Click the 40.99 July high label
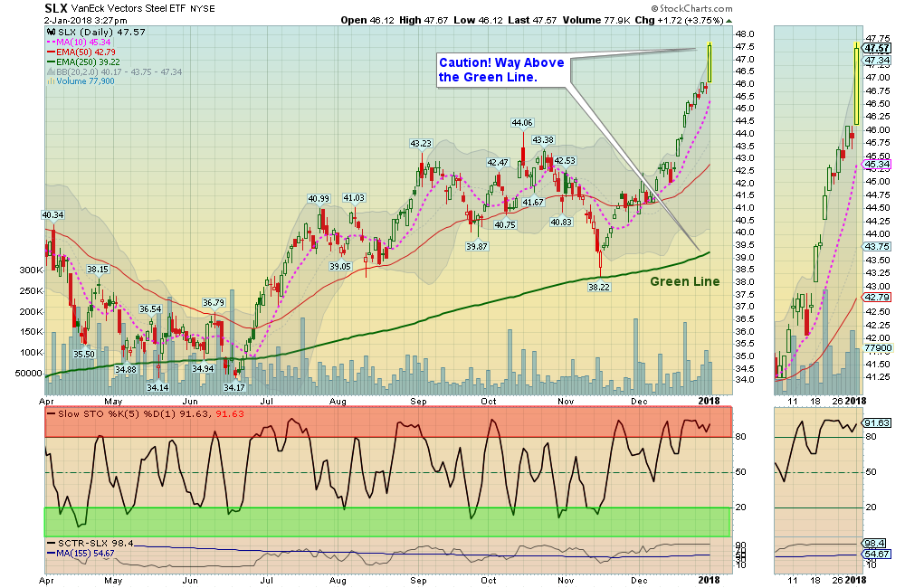The height and width of the screenshot is (588, 905). [x=319, y=198]
